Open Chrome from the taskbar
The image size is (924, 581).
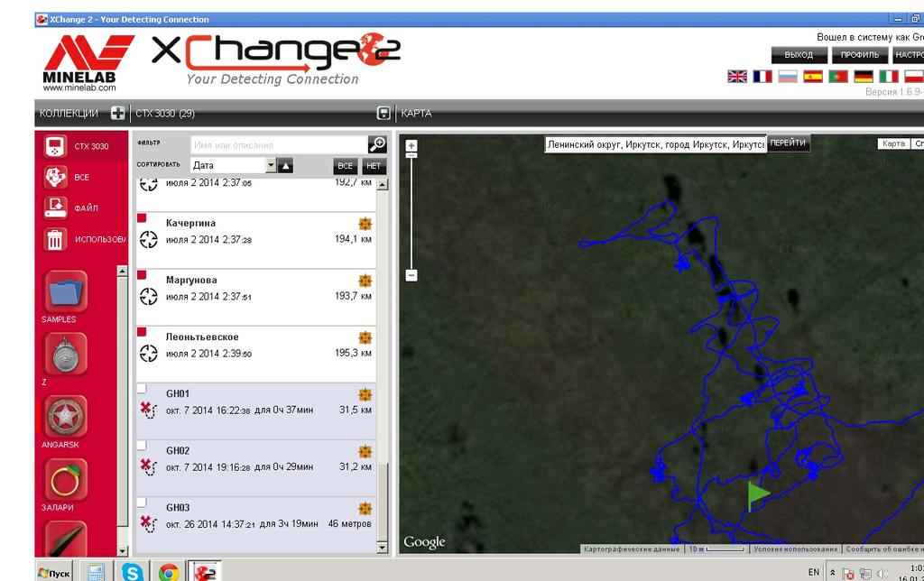point(169,572)
